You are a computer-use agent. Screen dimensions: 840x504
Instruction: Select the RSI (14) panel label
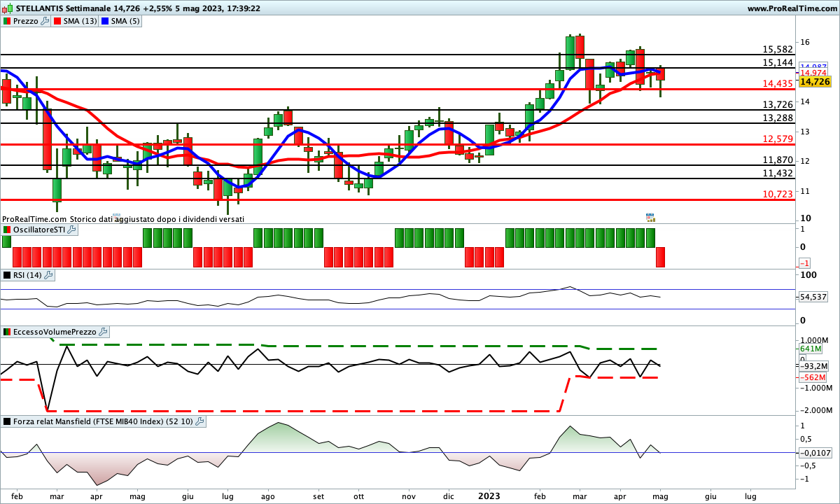pos(28,275)
